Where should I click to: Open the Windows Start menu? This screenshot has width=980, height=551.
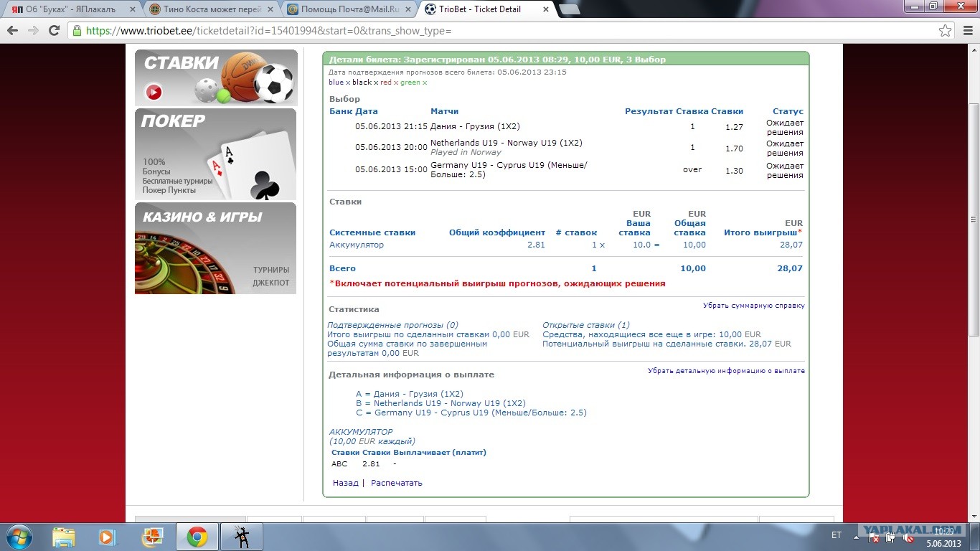tap(19, 537)
